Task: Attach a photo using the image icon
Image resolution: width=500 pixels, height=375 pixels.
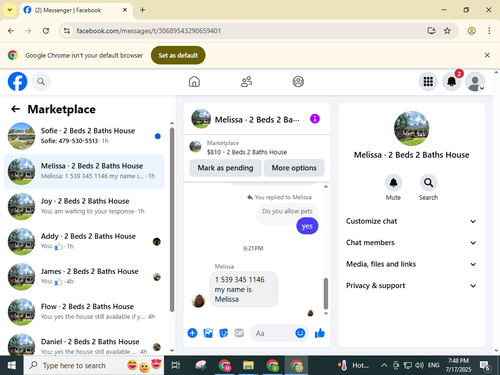Action: (x=208, y=333)
